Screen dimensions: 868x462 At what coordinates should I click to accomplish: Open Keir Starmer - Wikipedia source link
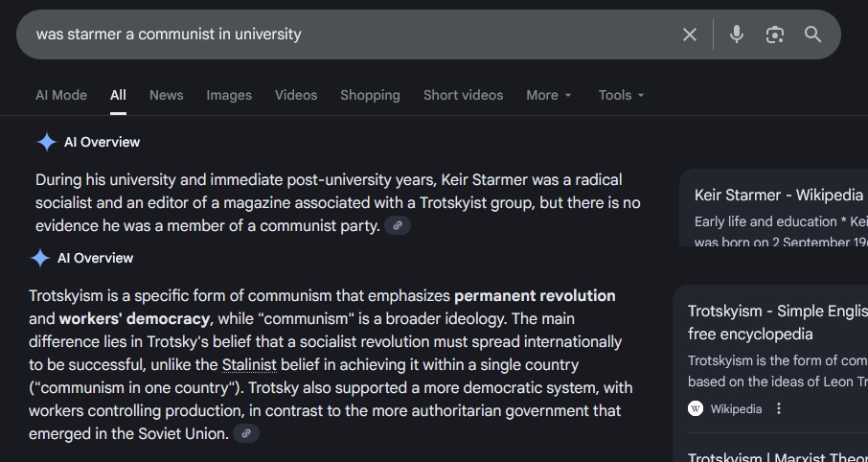coord(778,195)
